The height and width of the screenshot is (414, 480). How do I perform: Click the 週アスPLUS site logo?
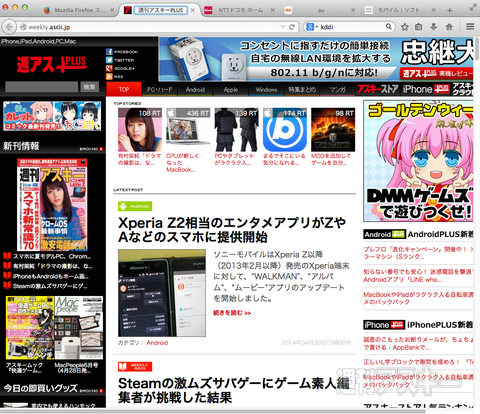point(52,64)
